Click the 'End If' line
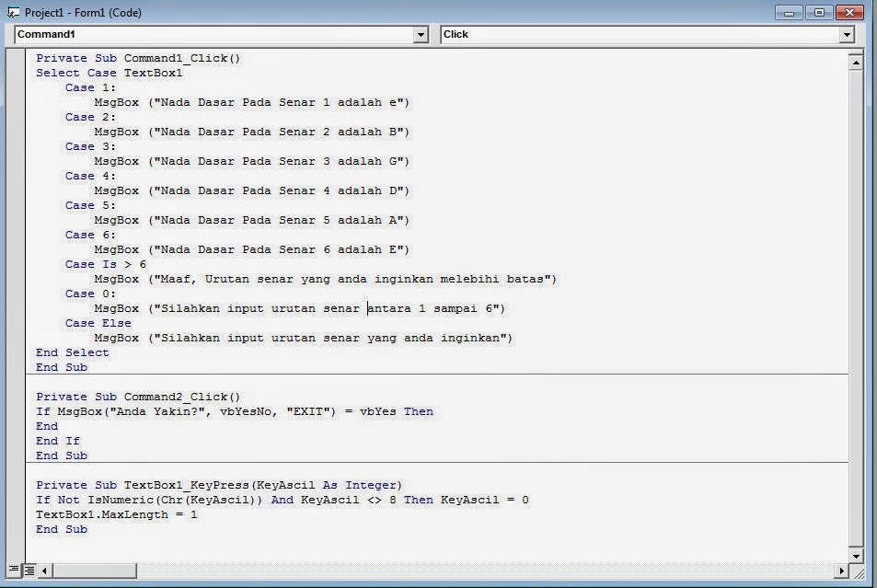 (58, 441)
